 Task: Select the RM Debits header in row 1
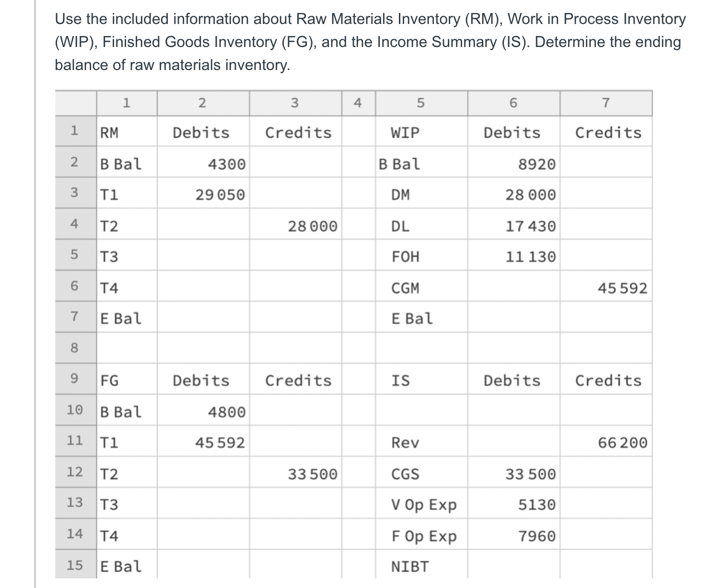[203, 131]
